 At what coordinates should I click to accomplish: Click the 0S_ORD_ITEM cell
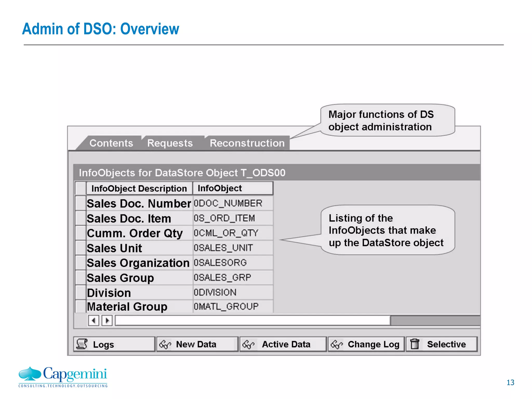(233, 218)
